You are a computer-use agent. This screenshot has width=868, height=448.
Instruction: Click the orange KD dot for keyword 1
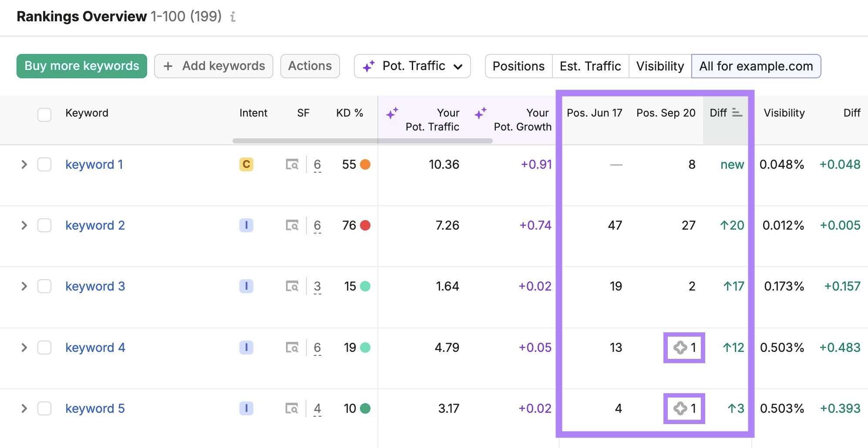coord(365,164)
